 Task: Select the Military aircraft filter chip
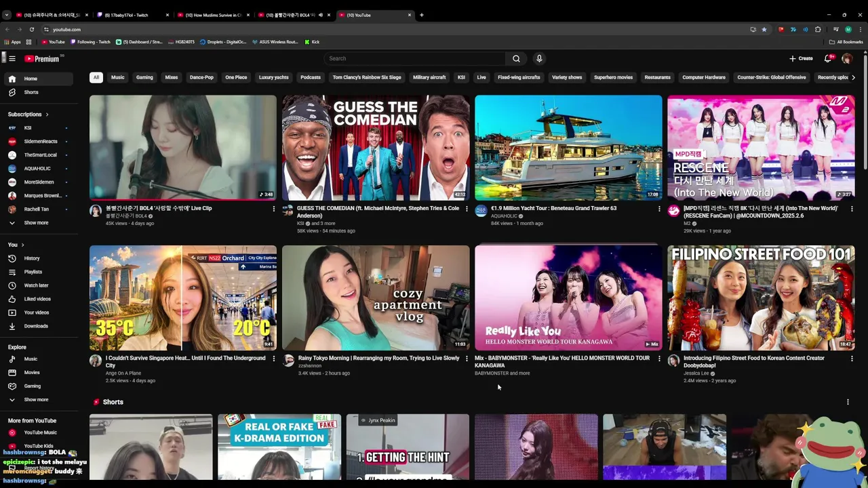click(x=429, y=77)
